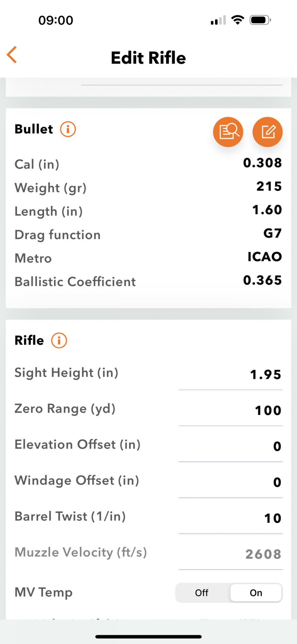297x644 pixels.
Task: Select the Drag function G7 value
Action: click(x=272, y=233)
